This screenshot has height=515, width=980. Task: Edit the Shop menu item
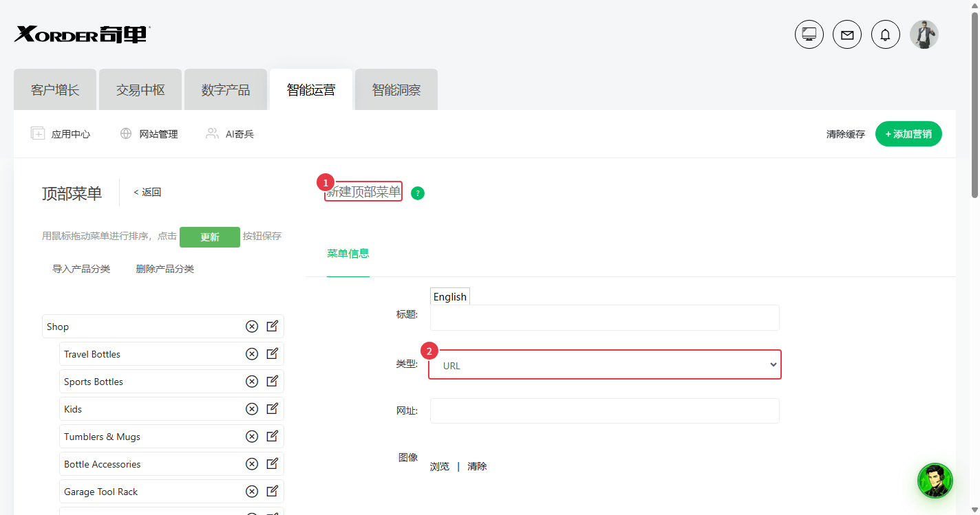coord(273,326)
